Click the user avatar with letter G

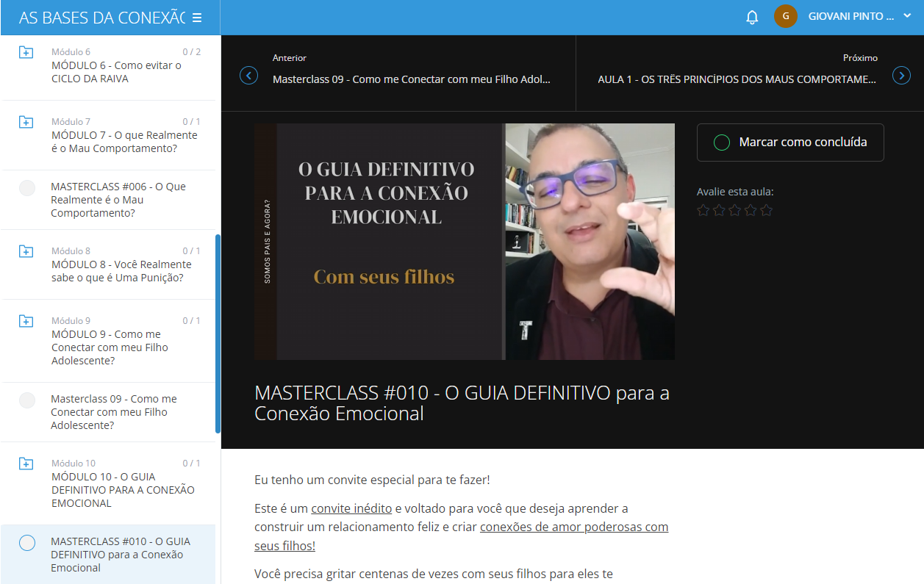tap(786, 16)
